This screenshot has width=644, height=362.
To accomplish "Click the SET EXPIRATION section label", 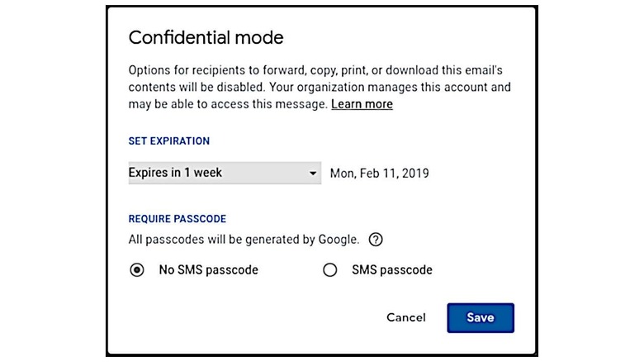I will (x=169, y=141).
